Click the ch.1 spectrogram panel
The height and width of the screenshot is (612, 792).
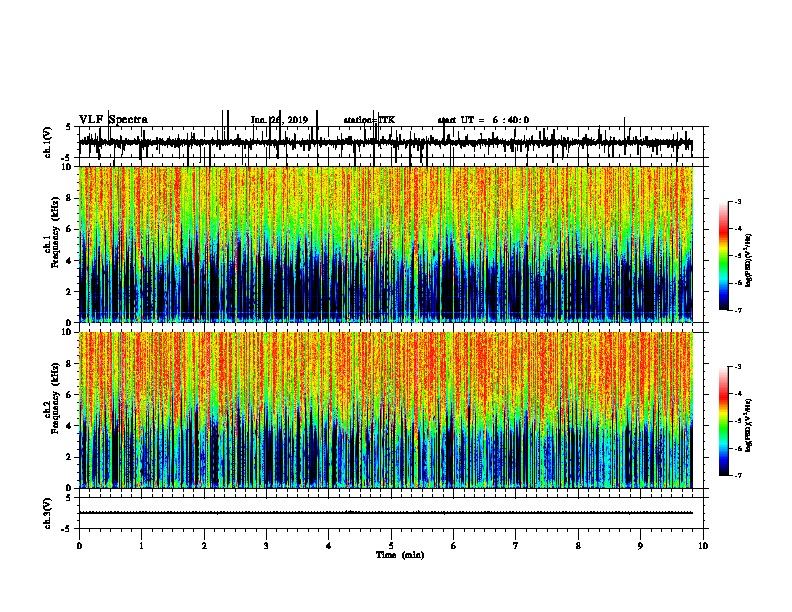tap(386, 244)
